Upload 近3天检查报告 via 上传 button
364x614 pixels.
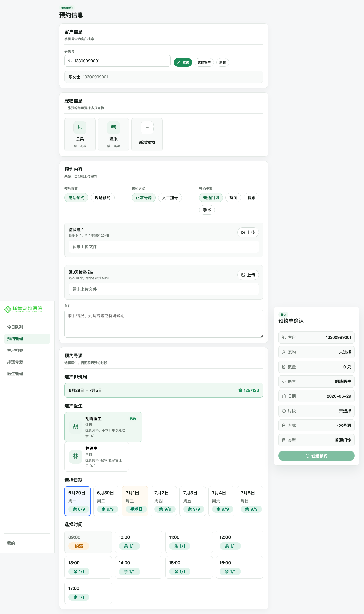248,275
